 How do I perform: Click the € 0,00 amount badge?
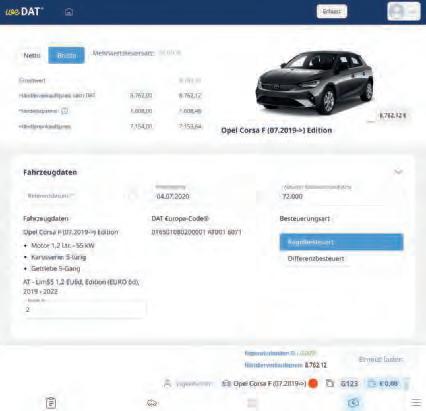pyautogui.click(x=384, y=383)
